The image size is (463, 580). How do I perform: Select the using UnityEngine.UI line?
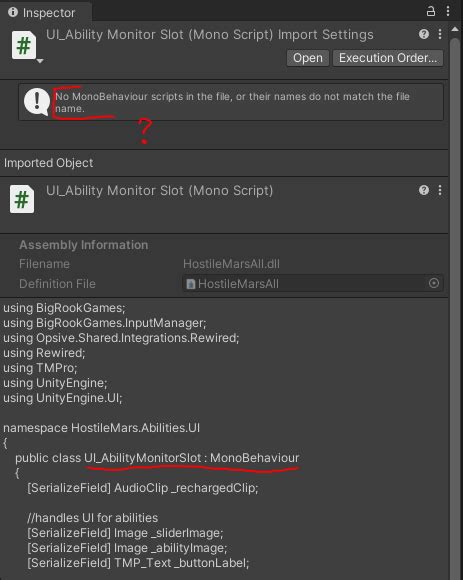click(62, 398)
